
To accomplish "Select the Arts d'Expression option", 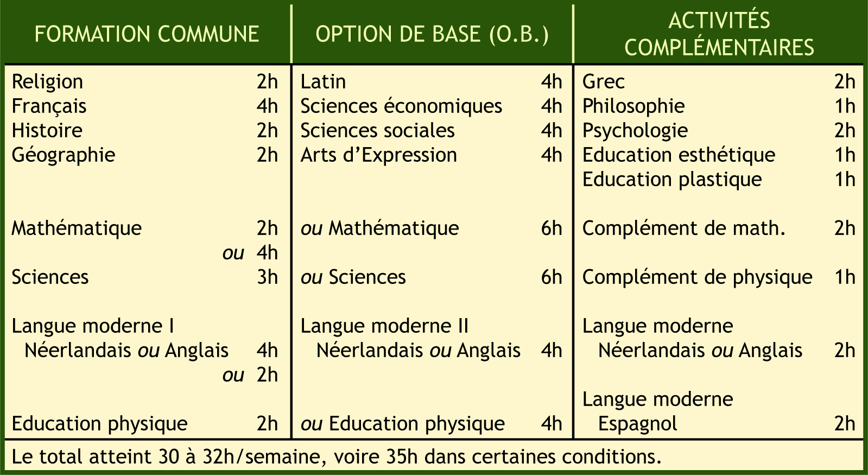I will (378, 155).
